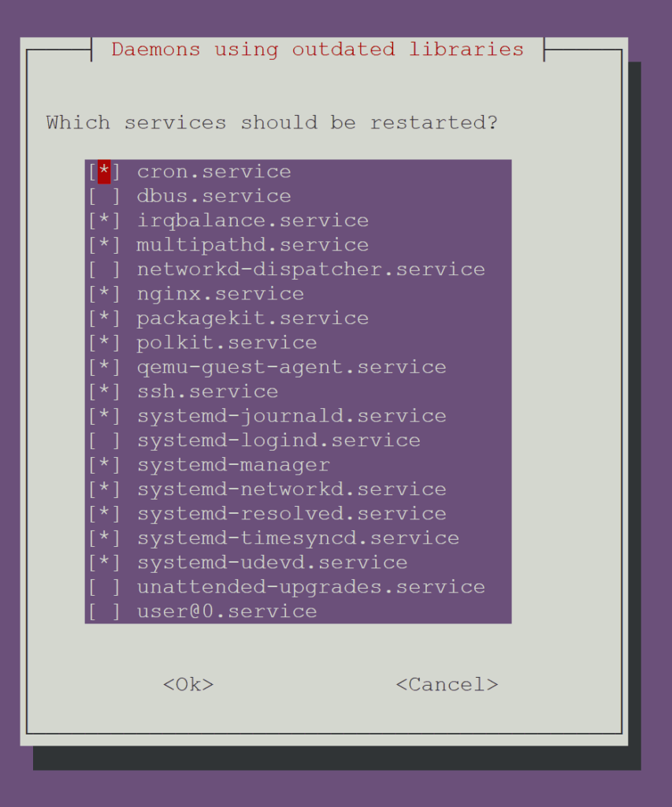Select the systemd-resolved.service list entry
Screen dimensions: 672x807
click(291, 514)
